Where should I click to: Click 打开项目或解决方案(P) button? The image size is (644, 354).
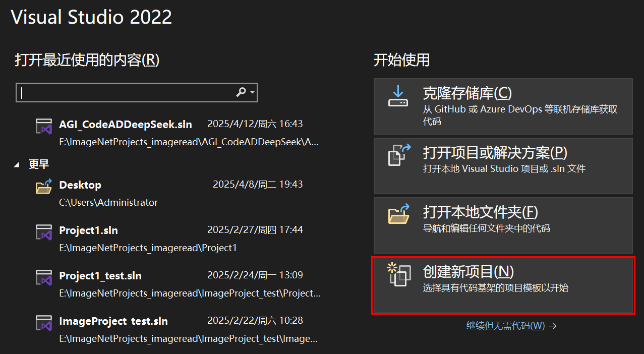click(503, 165)
